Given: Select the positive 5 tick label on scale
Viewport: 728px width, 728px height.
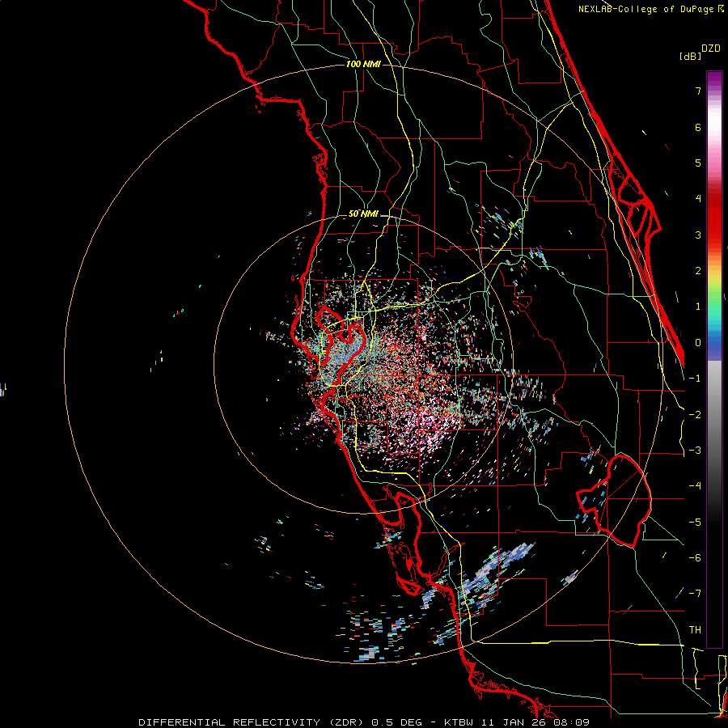Looking at the screenshot, I should (698, 163).
